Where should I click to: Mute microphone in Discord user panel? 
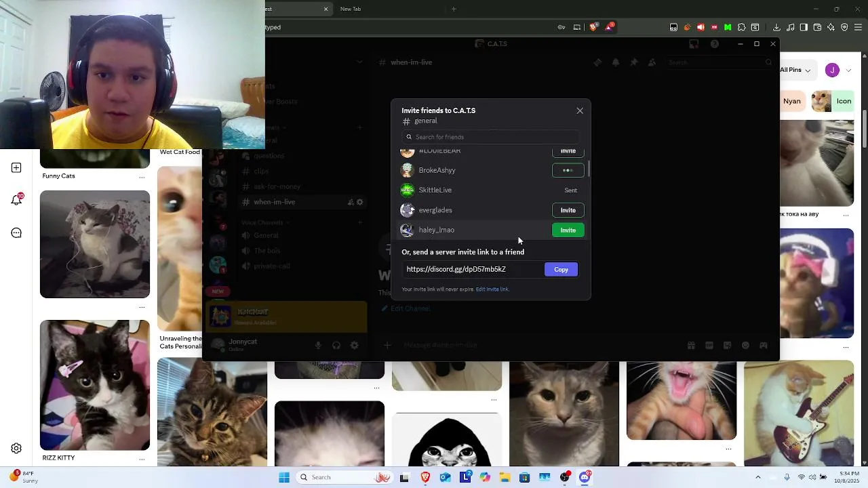click(x=318, y=346)
